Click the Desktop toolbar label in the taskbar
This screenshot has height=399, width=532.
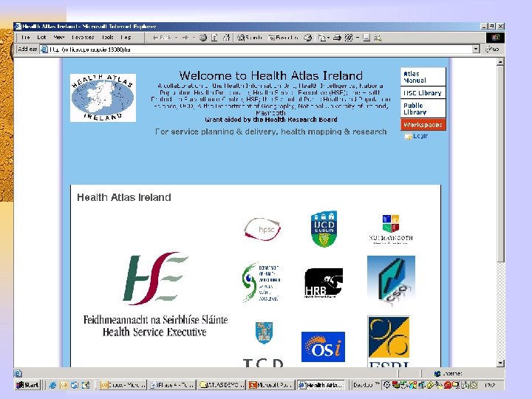363,385
